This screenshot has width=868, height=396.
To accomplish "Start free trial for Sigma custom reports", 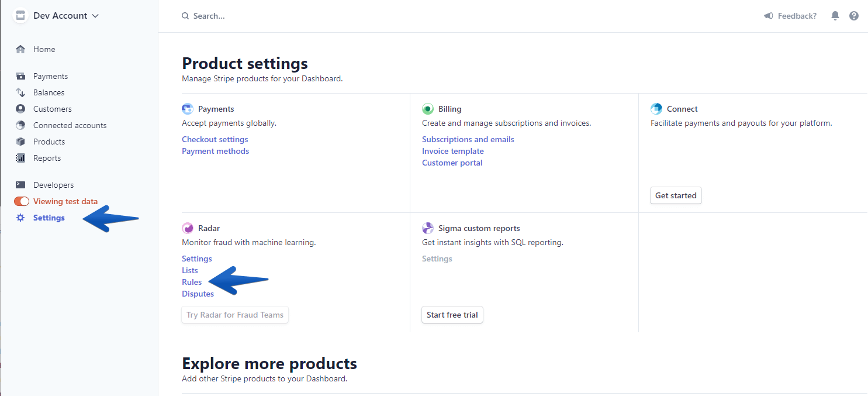I will pos(452,315).
